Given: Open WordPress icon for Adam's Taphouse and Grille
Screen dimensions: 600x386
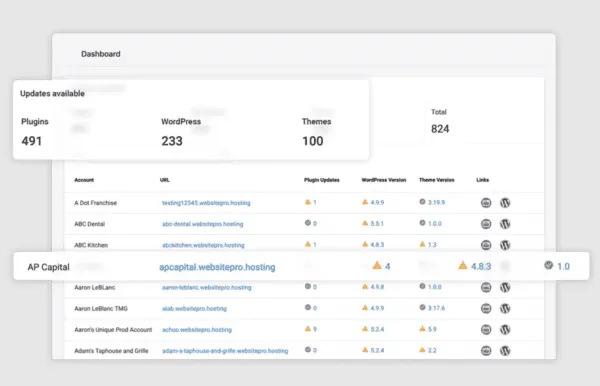Looking at the screenshot, I should pos(505,350).
